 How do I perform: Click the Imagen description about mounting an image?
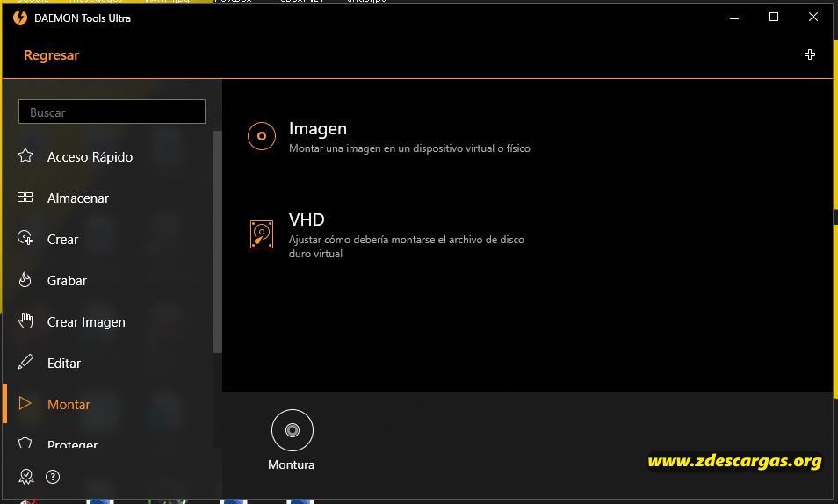click(409, 148)
